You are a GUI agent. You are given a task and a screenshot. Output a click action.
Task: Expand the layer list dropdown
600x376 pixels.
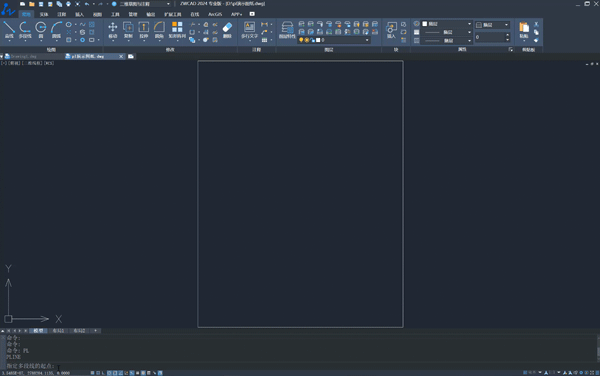[x=334, y=40]
